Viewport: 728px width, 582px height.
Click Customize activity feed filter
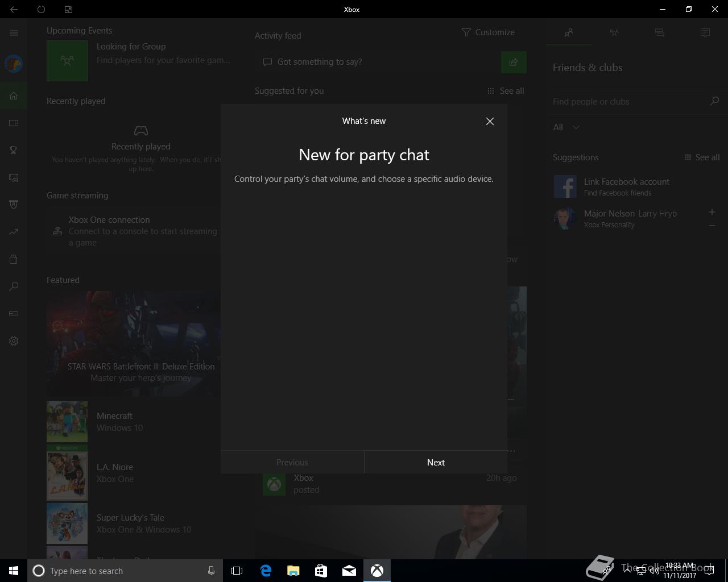coord(488,32)
